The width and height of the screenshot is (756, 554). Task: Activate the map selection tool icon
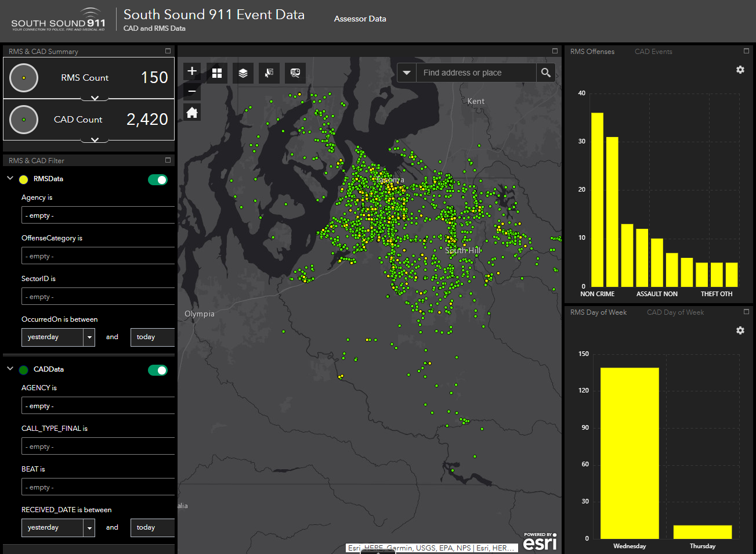click(269, 73)
